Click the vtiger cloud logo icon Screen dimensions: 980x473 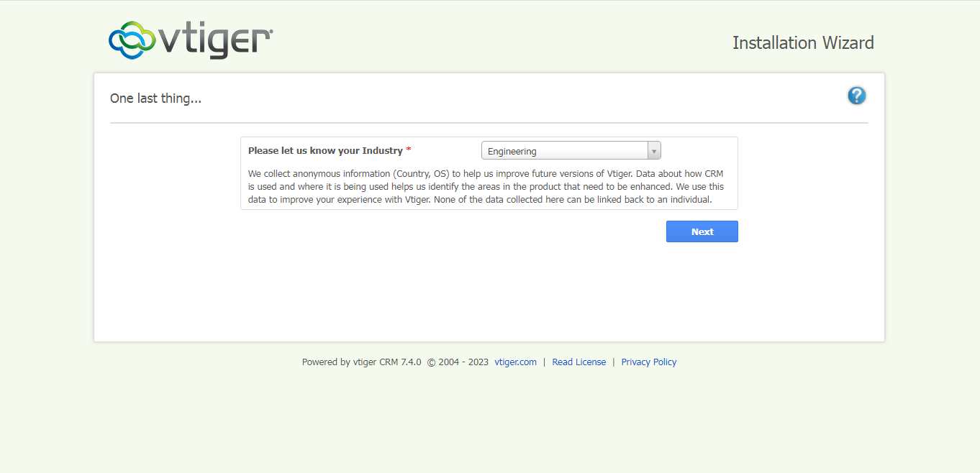click(x=132, y=40)
